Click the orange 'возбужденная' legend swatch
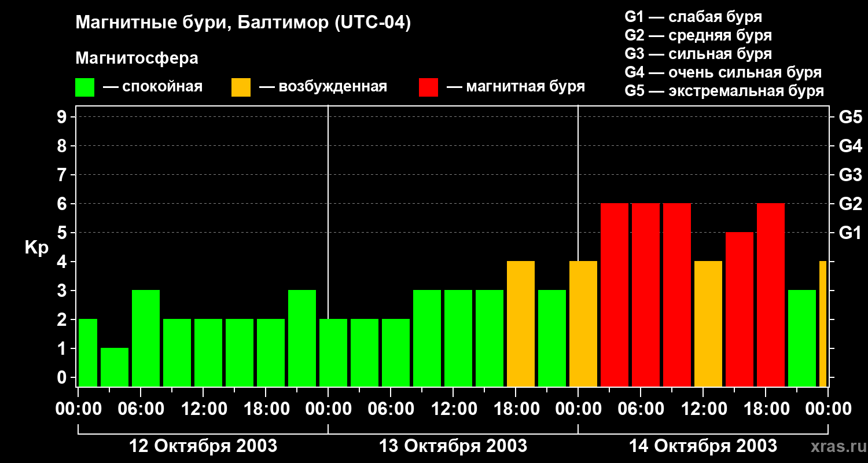The height and width of the screenshot is (463, 868). click(241, 87)
